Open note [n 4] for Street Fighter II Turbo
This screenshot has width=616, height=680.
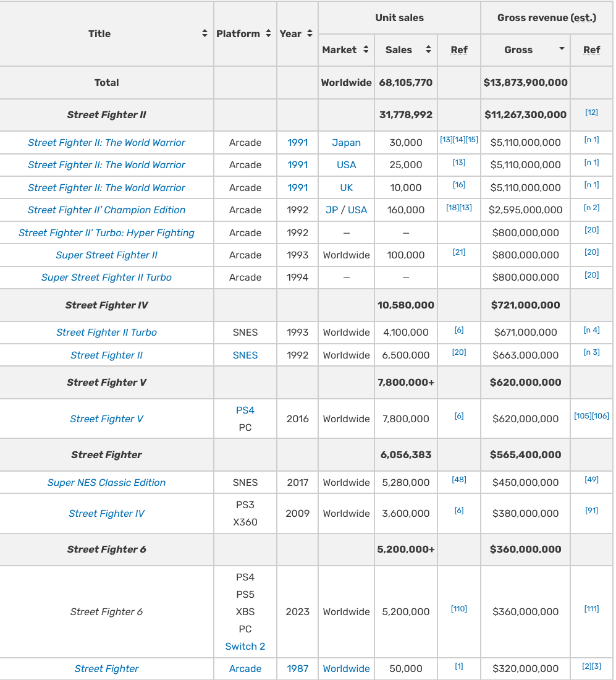[x=591, y=330]
